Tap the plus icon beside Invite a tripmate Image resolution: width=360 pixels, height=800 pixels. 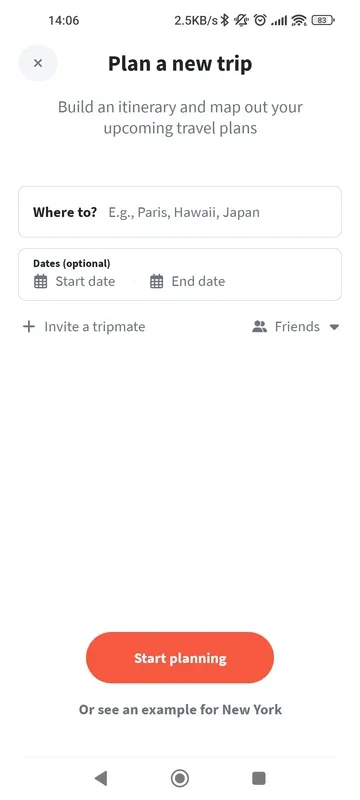click(x=29, y=327)
